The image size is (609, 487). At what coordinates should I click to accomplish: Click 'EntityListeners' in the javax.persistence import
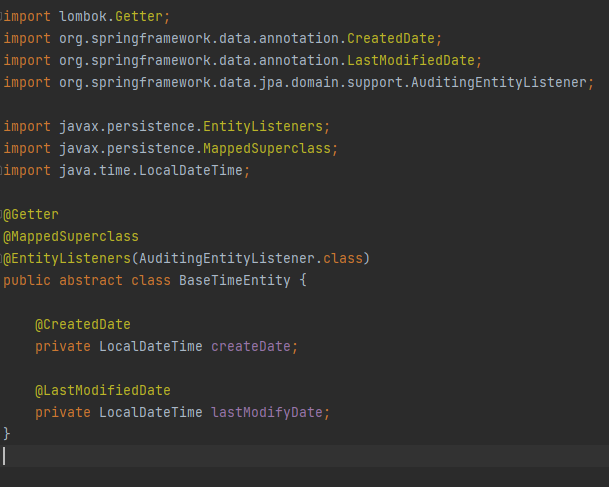(x=263, y=127)
